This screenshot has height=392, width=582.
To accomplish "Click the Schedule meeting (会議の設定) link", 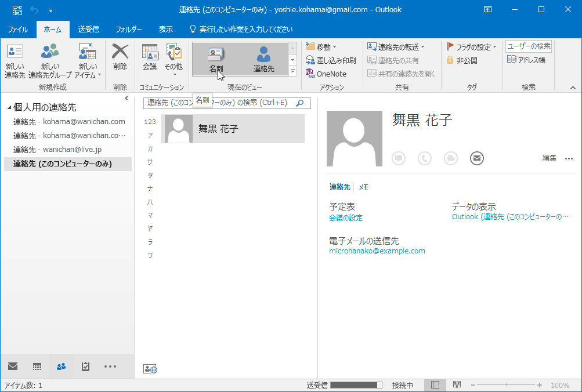I will (346, 218).
